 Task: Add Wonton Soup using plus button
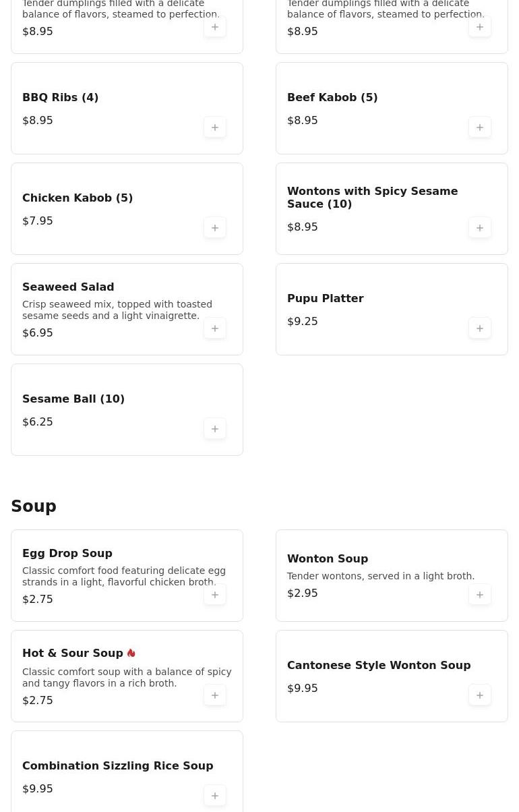[480, 595]
